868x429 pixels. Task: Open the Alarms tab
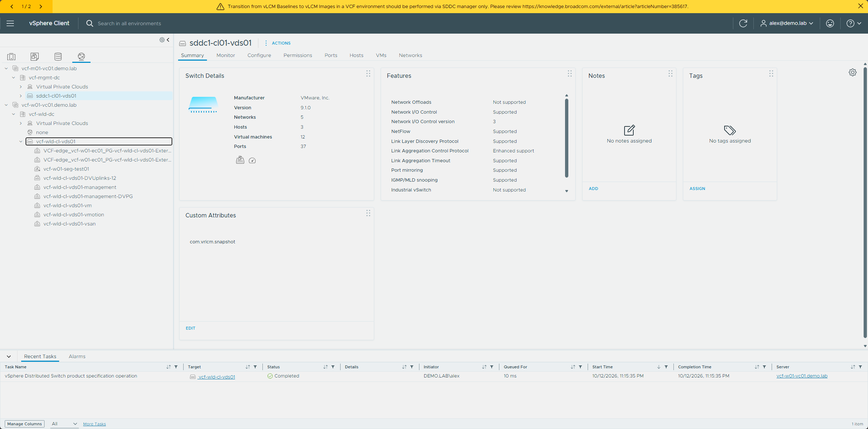tap(77, 356)
